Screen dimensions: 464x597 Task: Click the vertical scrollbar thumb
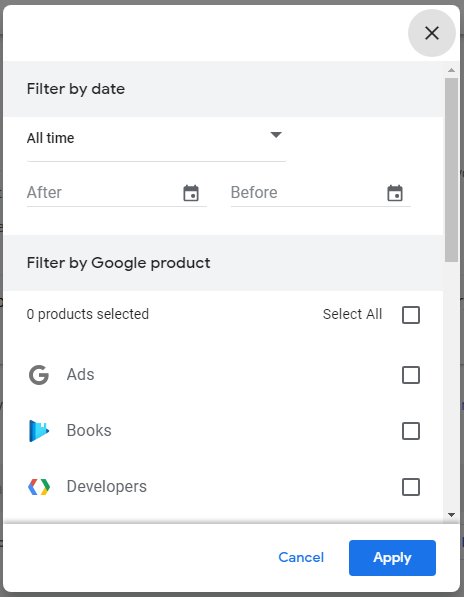[x=451, y=170]
